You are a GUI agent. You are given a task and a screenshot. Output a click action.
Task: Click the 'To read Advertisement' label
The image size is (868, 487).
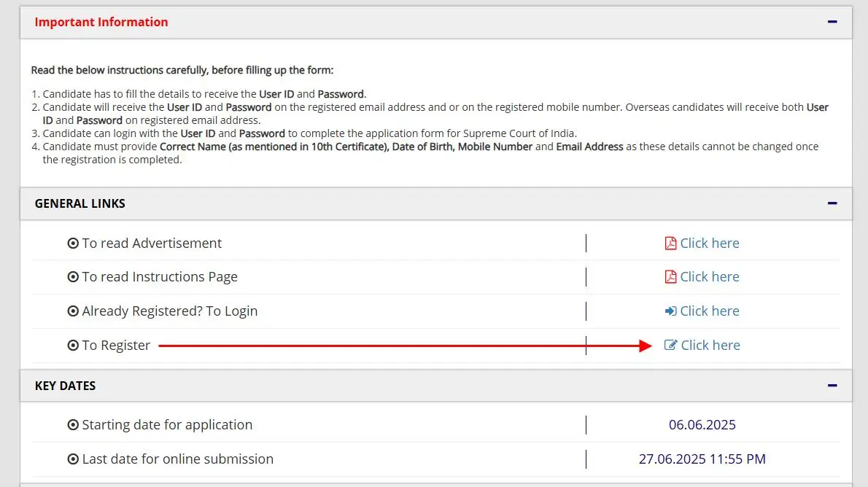[x=152, y=243]
